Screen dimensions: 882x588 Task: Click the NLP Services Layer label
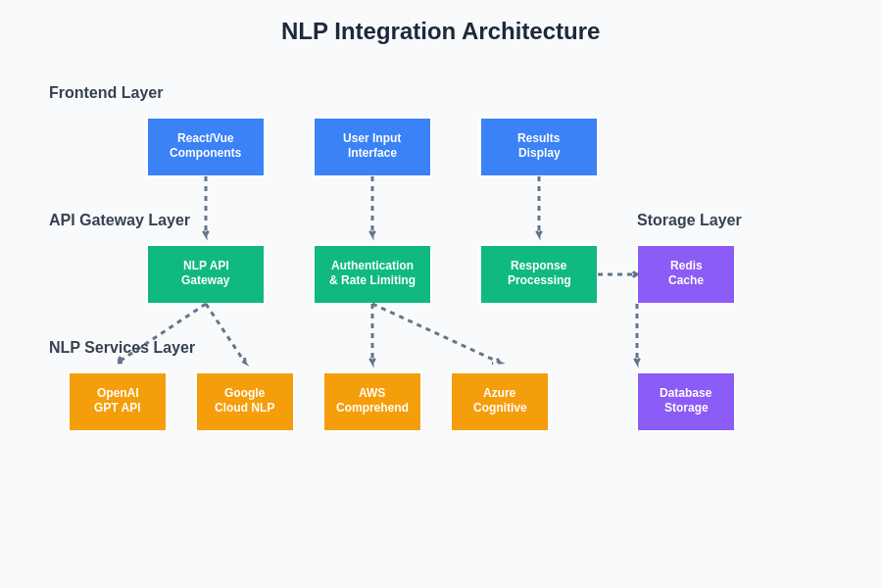[x=122, y=348]
